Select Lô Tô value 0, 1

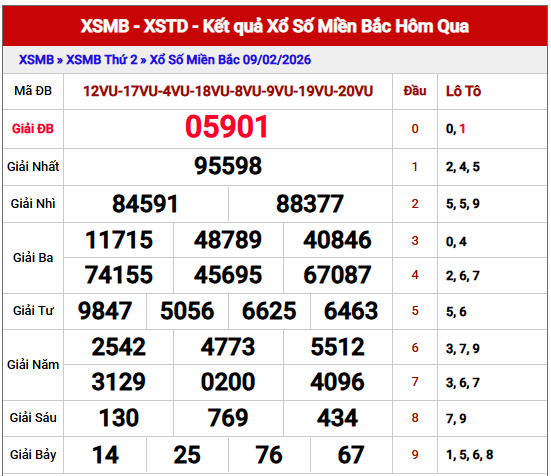[456, 129]
